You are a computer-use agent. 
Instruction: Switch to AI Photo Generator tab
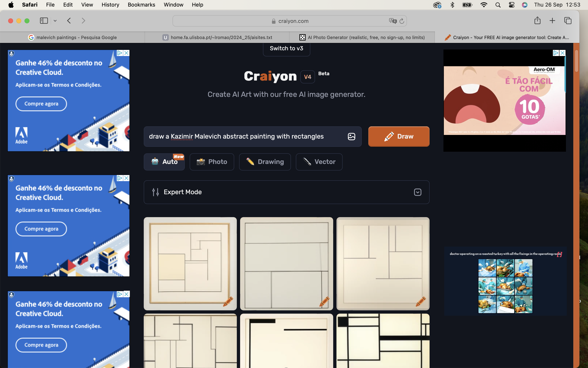[x=362, y=37]
